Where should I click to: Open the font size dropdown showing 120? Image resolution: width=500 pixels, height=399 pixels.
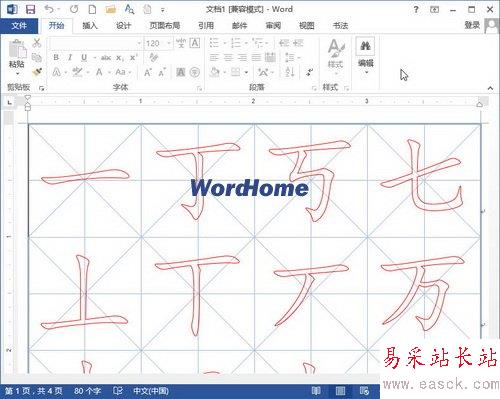169,43
